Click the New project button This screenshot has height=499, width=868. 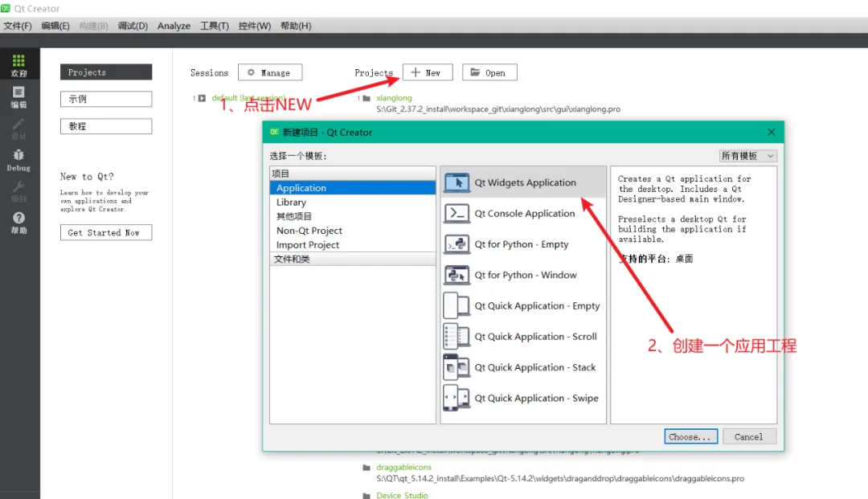pos(428,72)
